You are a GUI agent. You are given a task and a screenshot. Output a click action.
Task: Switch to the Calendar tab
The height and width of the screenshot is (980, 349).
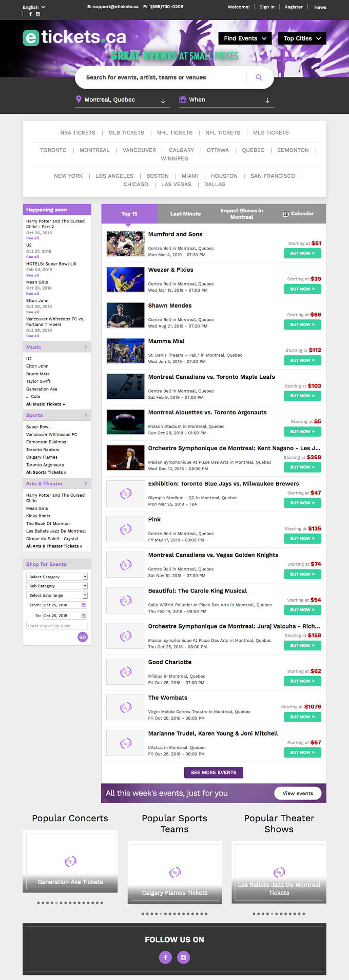298,214
